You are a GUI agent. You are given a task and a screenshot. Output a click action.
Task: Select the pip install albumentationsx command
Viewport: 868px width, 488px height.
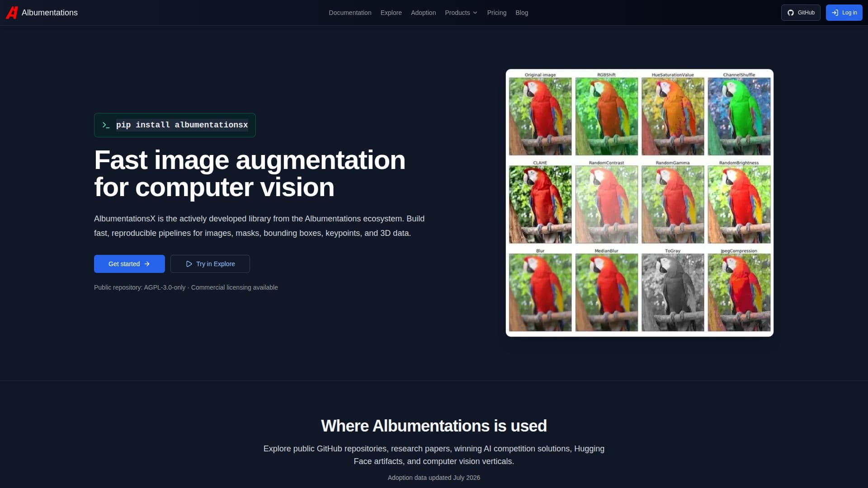(x=182, y=125)
